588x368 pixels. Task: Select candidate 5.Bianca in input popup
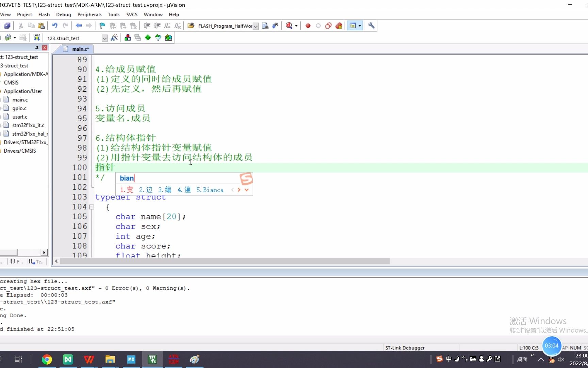(210, 190)
